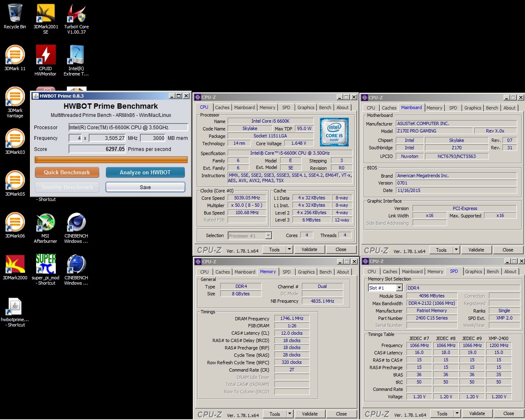Click NB Frequency value 4835.1 MHz

(322, 301)
